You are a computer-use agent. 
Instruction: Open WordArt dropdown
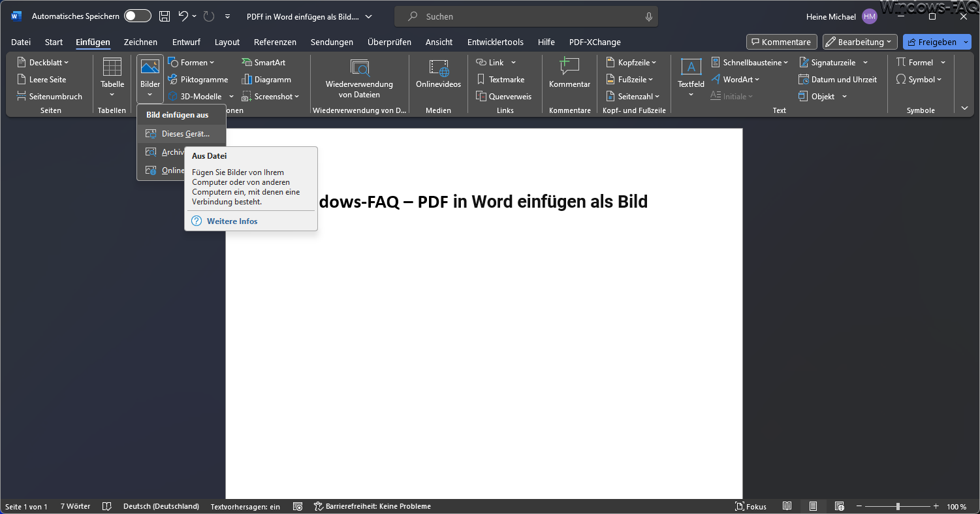735,80
